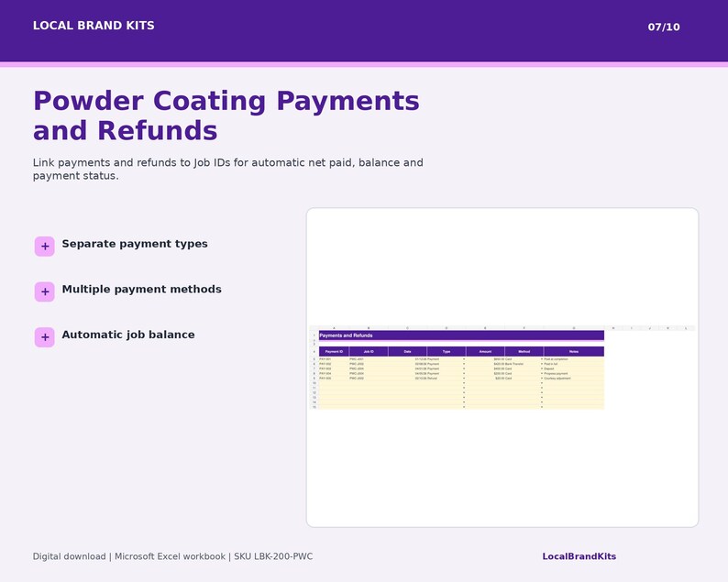
Task: Select the 'Paid at completion' note cell
Action: 574,359
